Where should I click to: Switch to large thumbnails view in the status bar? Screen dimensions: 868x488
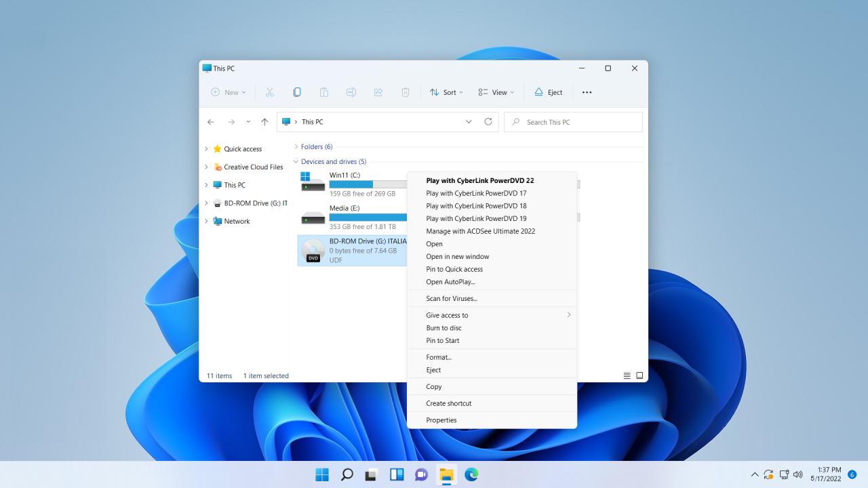point(639,375)
